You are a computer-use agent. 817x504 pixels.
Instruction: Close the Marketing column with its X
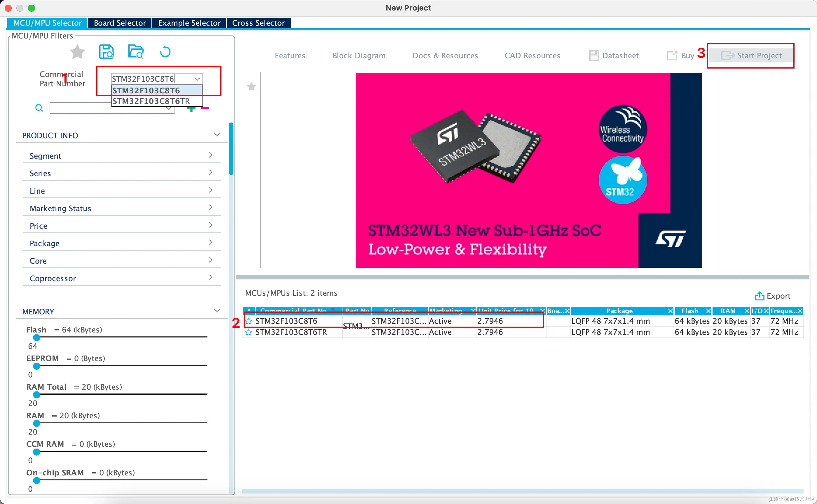point(474,311)
